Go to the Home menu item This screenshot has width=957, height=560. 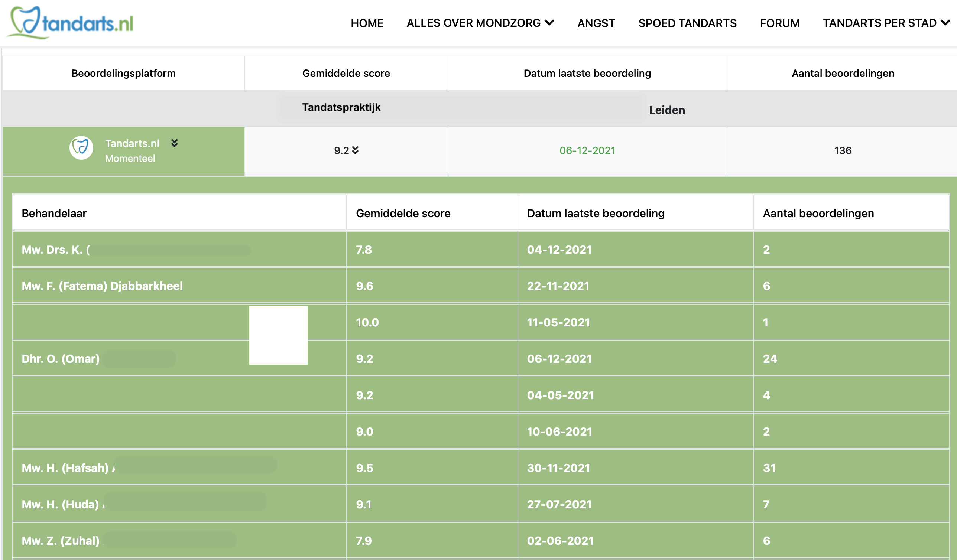(367, 23)
